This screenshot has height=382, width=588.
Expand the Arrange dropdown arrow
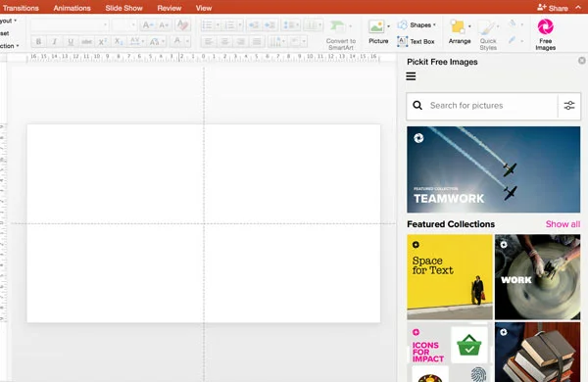tap(469, 26)
